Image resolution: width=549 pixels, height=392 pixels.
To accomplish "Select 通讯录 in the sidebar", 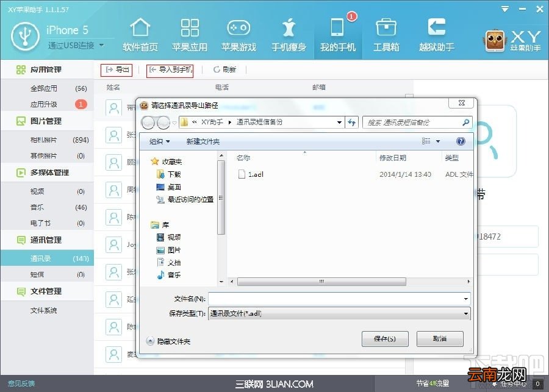I will tap(47, 258).
